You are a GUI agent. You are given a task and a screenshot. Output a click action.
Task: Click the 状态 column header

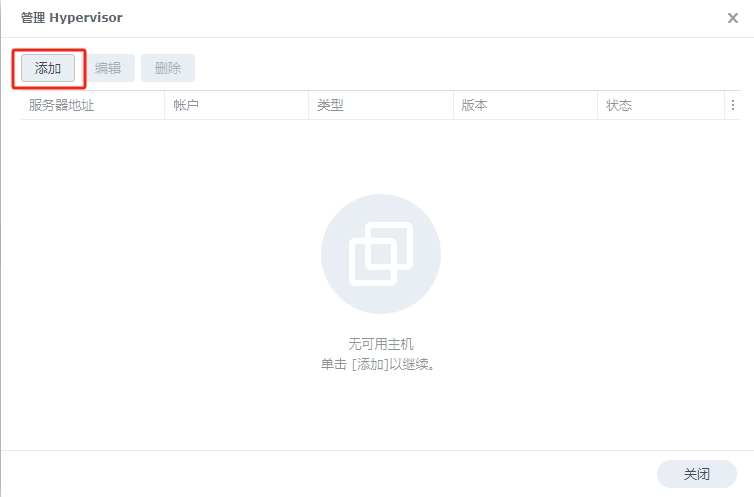click(x=618, y=105)
